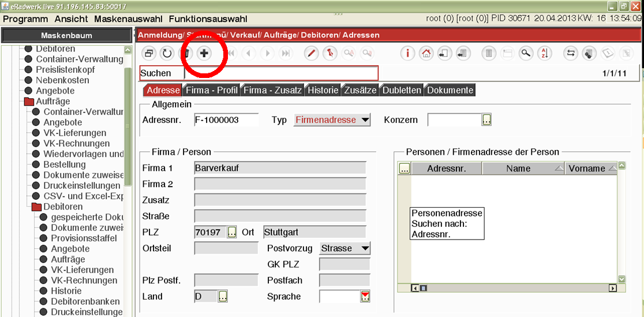The width and height of the screenshot is (644, 317).
Task: Click the refresh toolbar icon
Action: click(x=167, y=53)
